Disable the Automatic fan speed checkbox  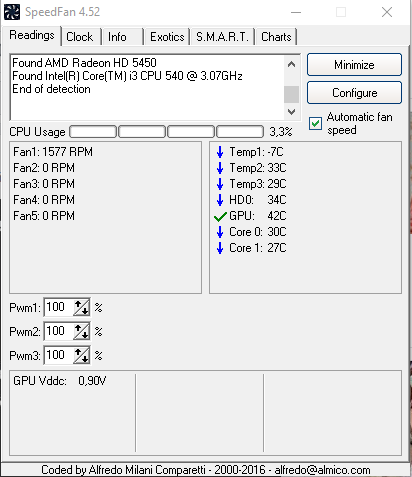[x=315, y=123]
